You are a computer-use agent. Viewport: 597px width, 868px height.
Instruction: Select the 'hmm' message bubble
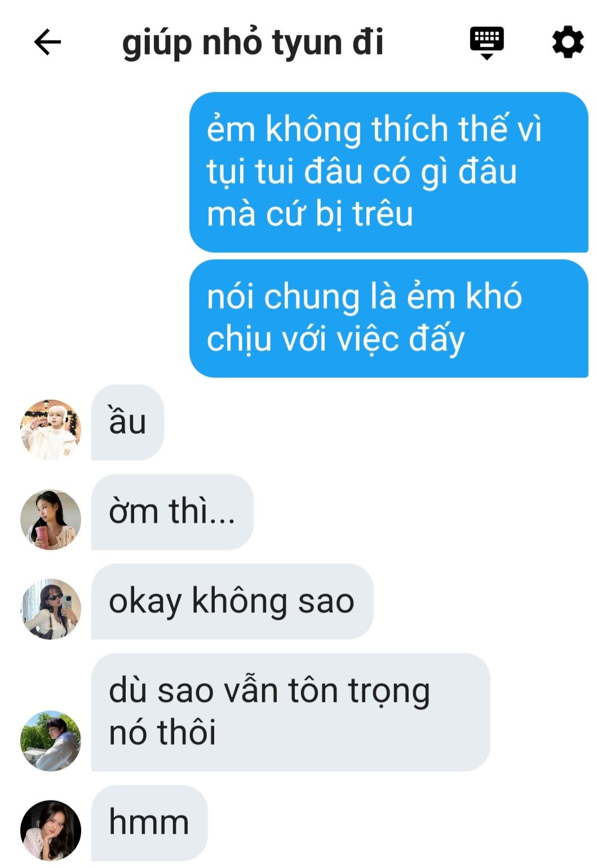[149, 823]
